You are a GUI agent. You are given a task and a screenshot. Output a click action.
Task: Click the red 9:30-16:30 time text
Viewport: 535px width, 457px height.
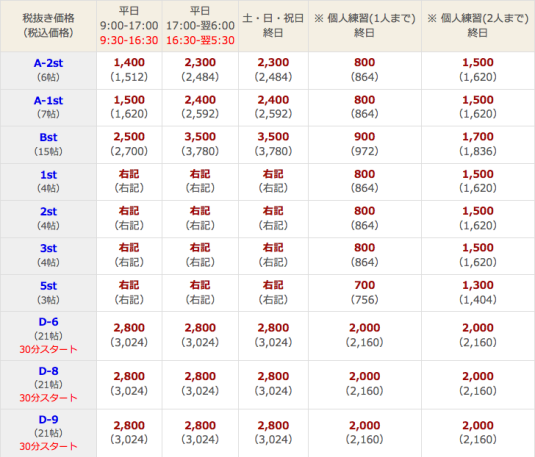click(x=129, y=40)
